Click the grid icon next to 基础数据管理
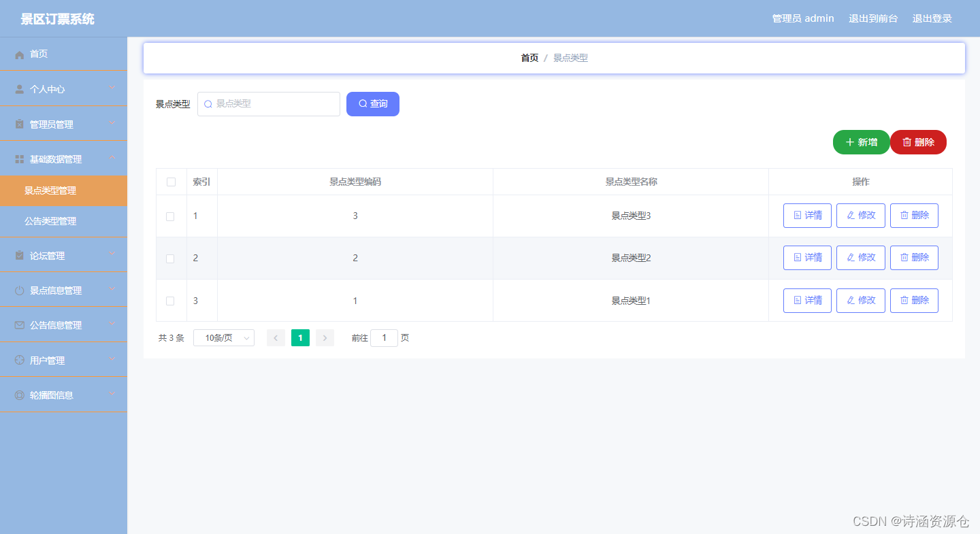Screen dimensions: 980x534 click(20, 159)
